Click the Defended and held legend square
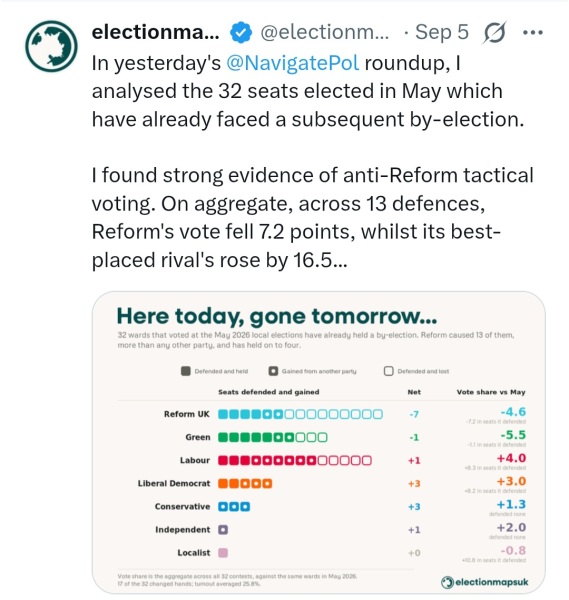Screen dimensions: 569x600 pyautogui.click(x=186, y=371)
